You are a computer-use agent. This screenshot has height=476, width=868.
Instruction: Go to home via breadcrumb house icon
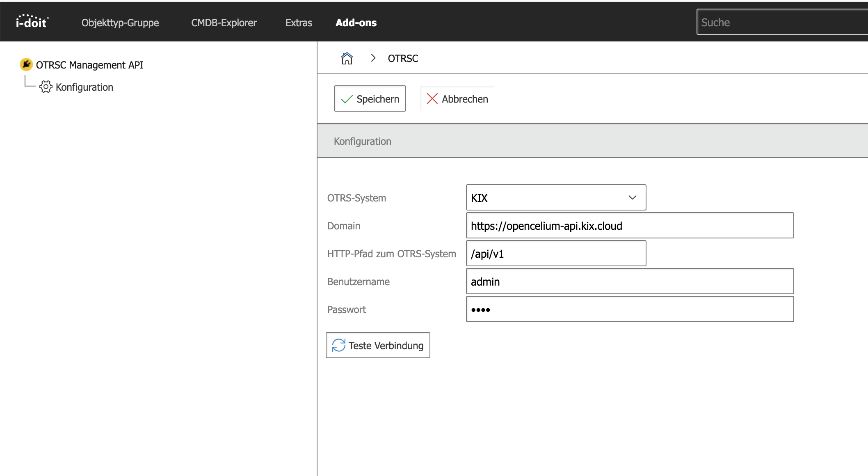tap(347, 58)
